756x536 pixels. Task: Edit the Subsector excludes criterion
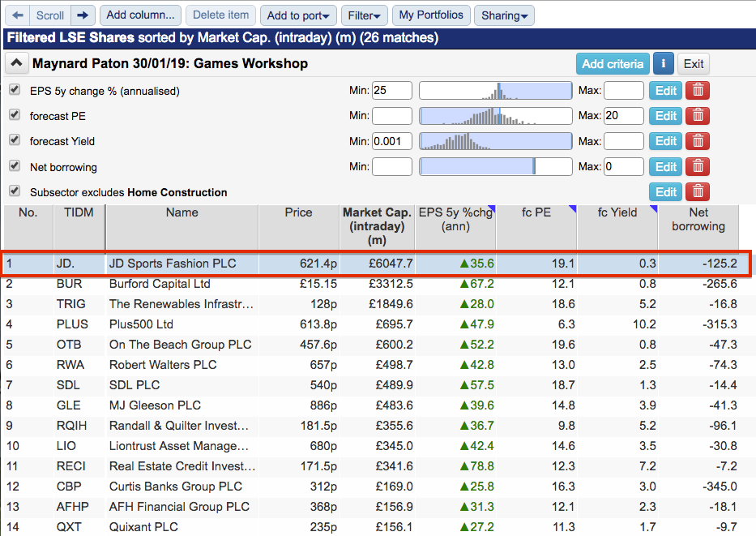(665, 192)
